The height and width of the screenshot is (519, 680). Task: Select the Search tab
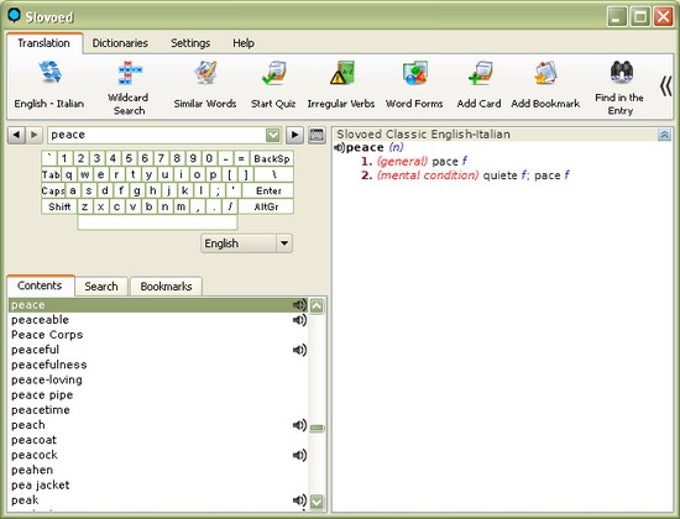(101, 287)
